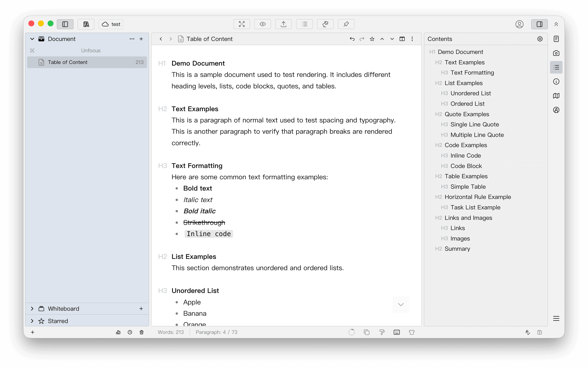Viewport: 588px width, 369px height.
Task: Click the keyboard icon in status bar
Action: [397, 332]
